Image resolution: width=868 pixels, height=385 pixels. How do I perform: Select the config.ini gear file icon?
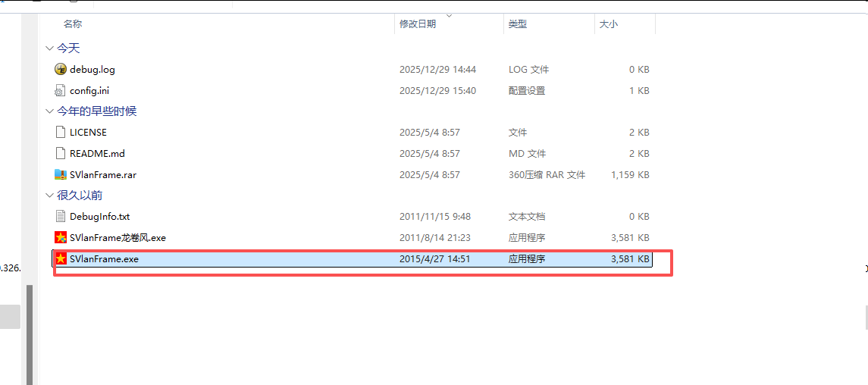coord(61,90)
